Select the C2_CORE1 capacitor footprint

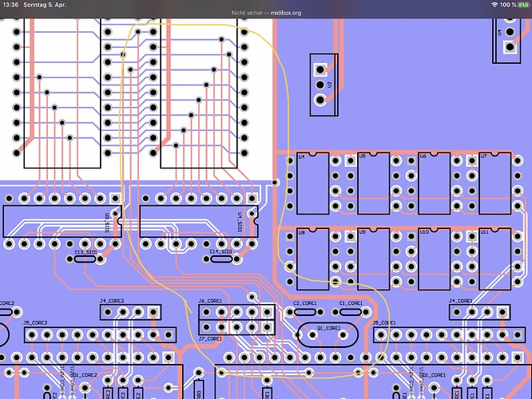pos(305,312)
